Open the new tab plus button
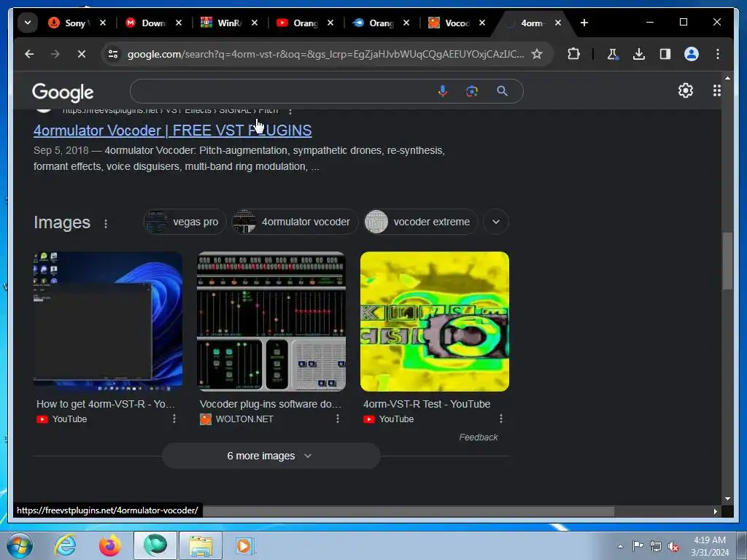Screen dimensions: 747x560 (584, 23)
